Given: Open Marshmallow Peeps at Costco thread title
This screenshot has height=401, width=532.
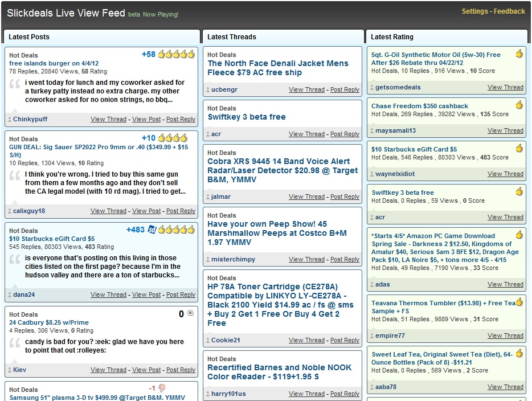Looking at the screenshot, I should click(277, 233).
